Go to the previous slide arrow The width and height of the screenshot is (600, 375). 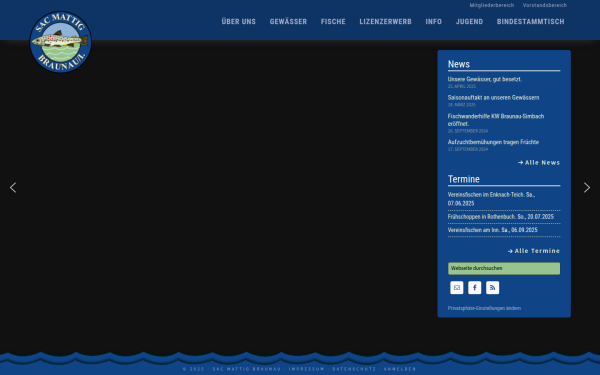pos(13,188)
